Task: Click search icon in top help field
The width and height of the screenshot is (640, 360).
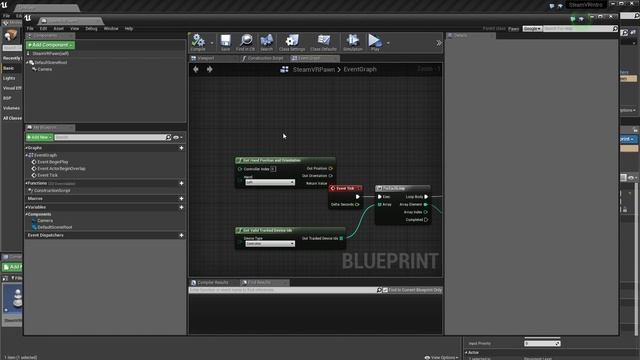Action: tap(615, 29)
